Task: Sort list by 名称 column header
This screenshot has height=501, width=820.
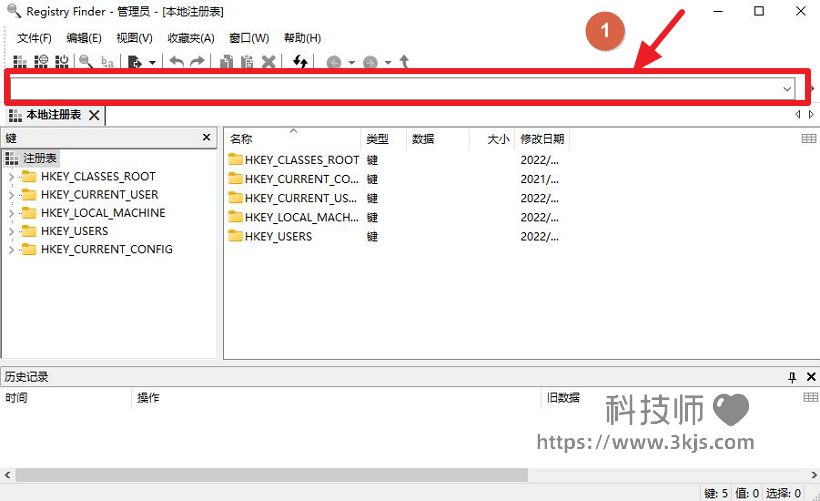Action: 293,139
